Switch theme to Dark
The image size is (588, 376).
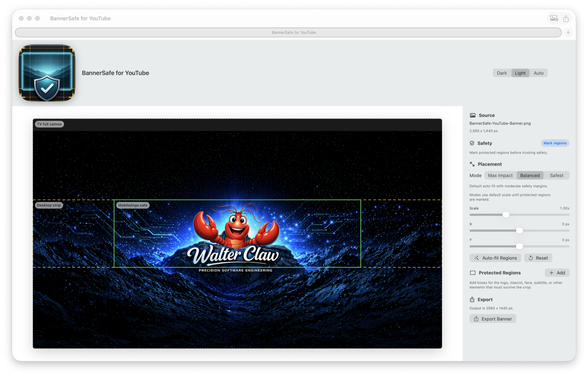502,73
